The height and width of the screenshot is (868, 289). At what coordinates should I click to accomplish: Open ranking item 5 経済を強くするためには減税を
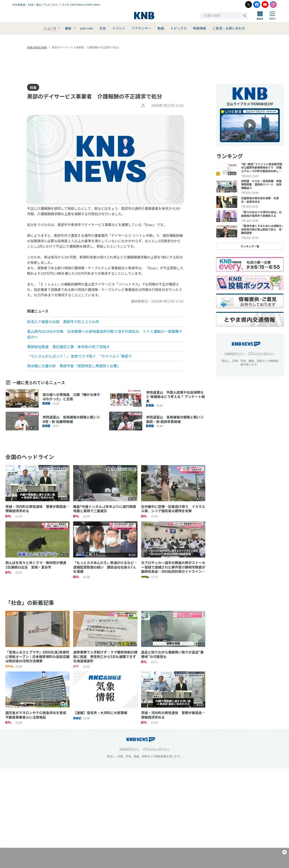(250, 232)
